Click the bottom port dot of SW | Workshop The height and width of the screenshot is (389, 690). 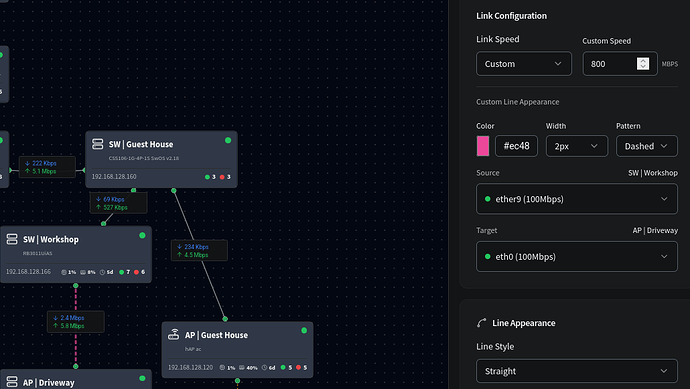tap(76, 286)
